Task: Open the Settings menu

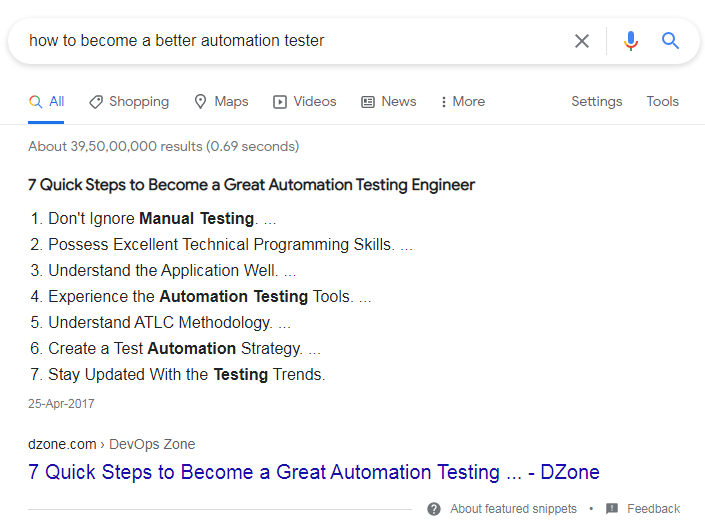Action: point(596,102)
